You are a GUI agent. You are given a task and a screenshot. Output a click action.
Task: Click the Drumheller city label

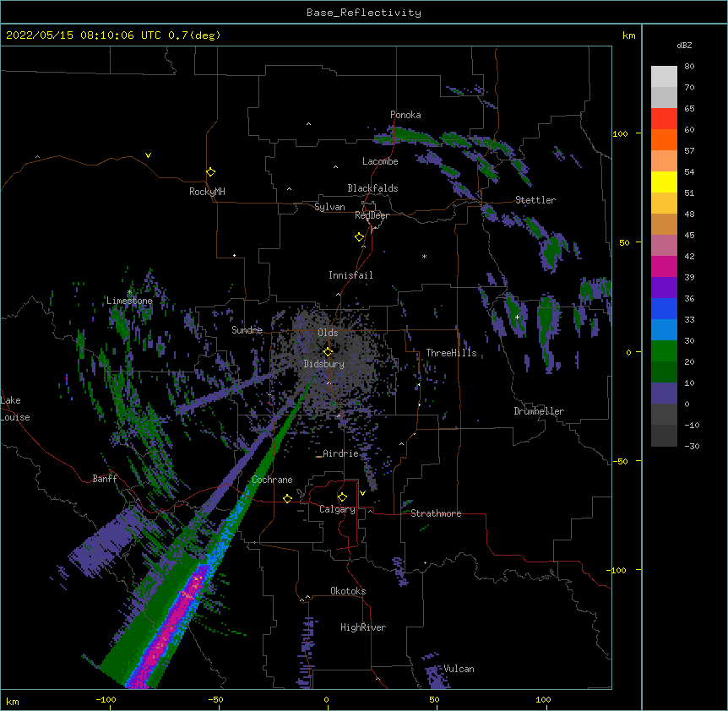coord(539,411)
